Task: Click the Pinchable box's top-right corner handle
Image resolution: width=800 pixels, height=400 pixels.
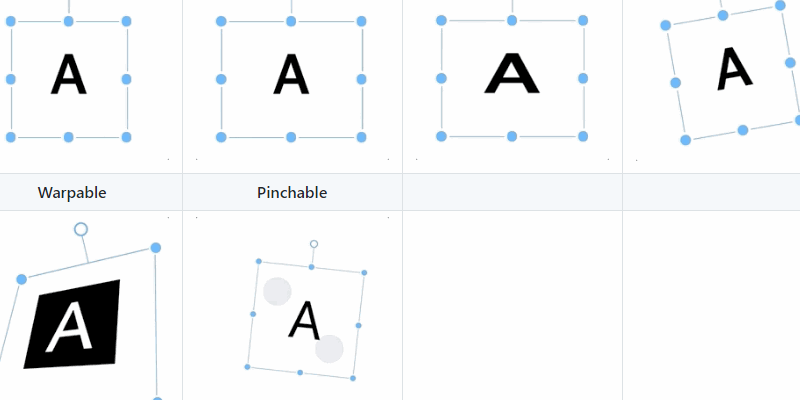Action: [363, 272]
